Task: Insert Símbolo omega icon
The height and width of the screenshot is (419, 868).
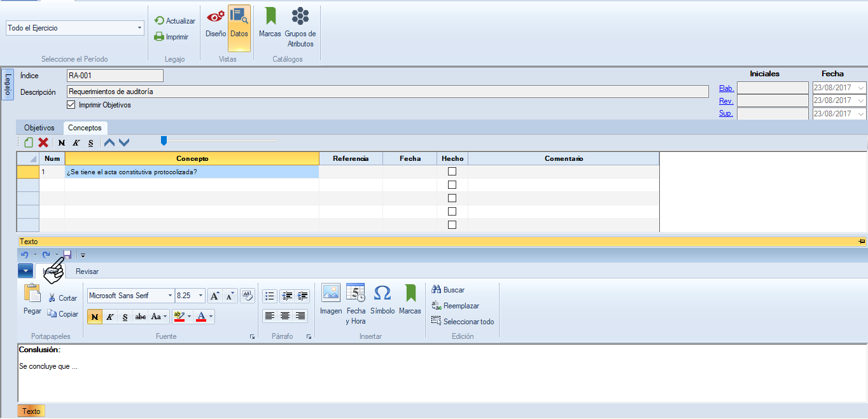Action: (382, 294)
